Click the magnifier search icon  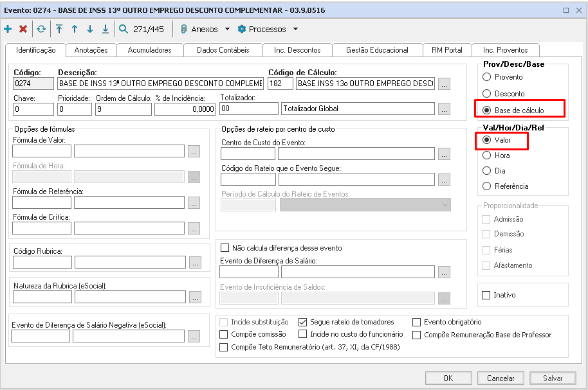click(x=124, y=29)
